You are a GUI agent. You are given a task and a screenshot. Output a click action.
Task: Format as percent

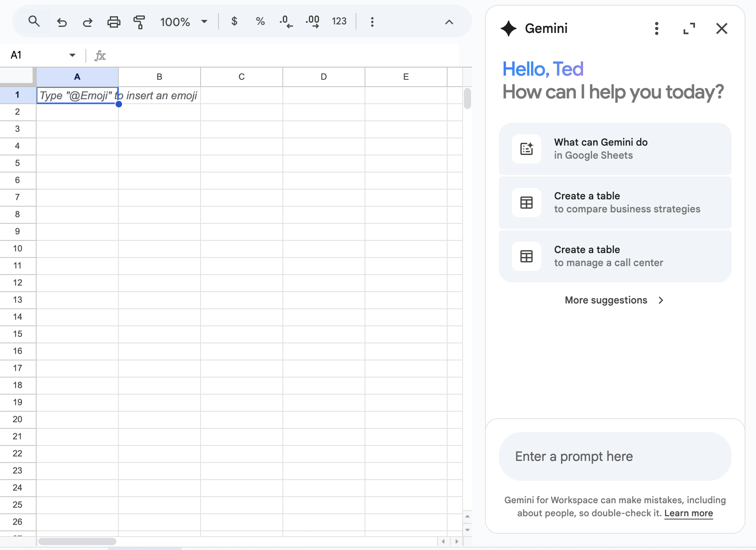click(260, 22)
